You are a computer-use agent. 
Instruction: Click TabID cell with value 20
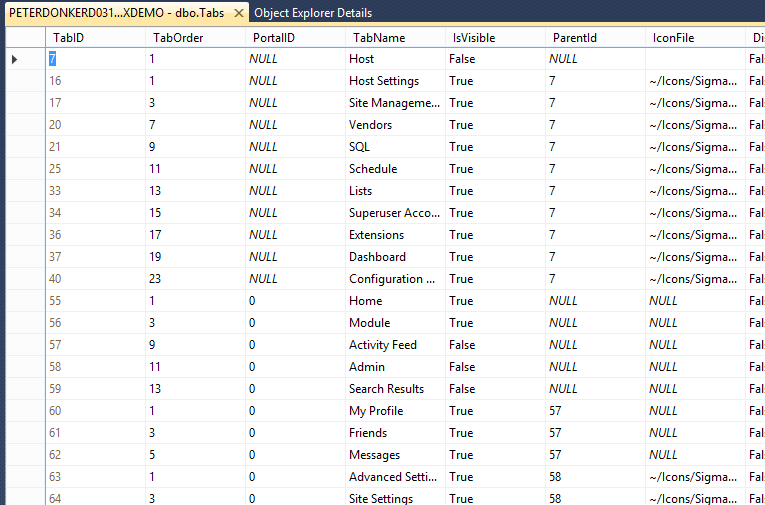click(96, 125)
